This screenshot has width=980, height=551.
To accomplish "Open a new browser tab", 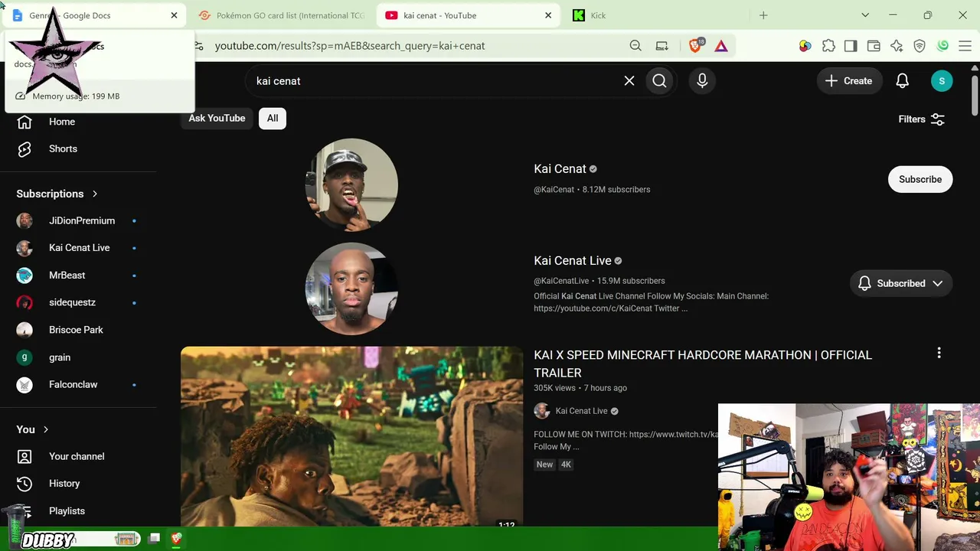I will pyautogui.click(x=763, y=15).
